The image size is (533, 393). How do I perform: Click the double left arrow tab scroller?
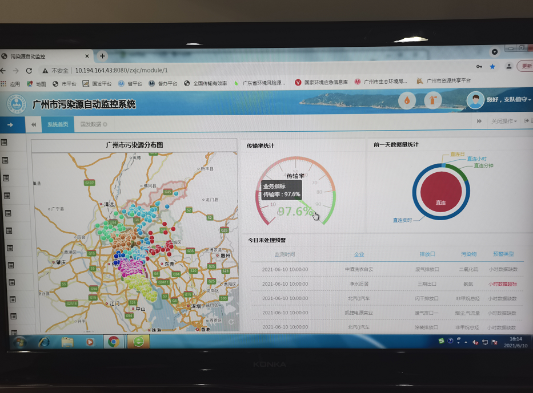tap(34, 125)
